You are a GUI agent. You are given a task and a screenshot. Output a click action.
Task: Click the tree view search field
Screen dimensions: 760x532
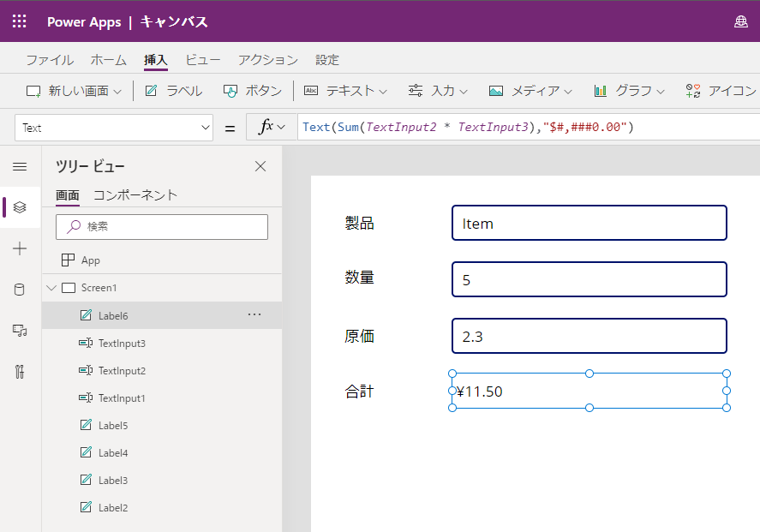(162, 227)
